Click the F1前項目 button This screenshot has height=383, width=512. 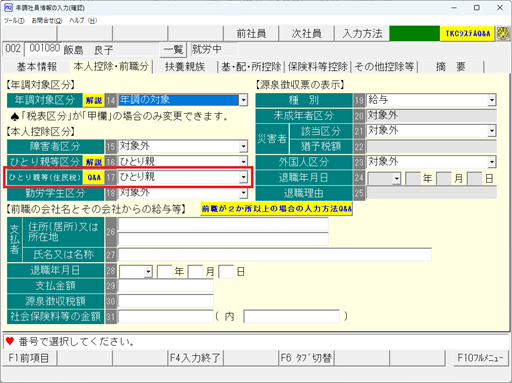tap(29, 358)
